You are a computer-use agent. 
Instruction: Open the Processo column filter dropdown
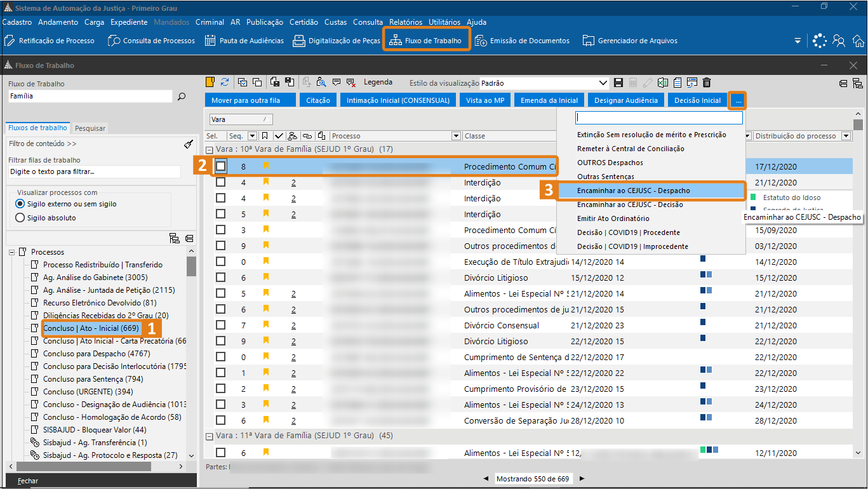pos(455,136)
